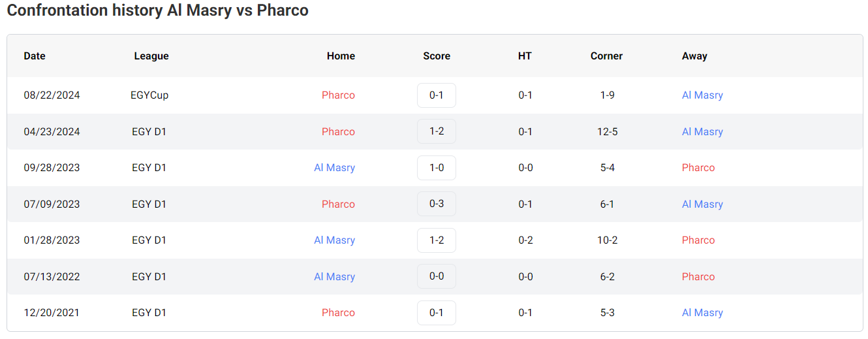Click the 0-1 score button for 08/22/2024
868x339 pixels.
(x=436, y=95)
